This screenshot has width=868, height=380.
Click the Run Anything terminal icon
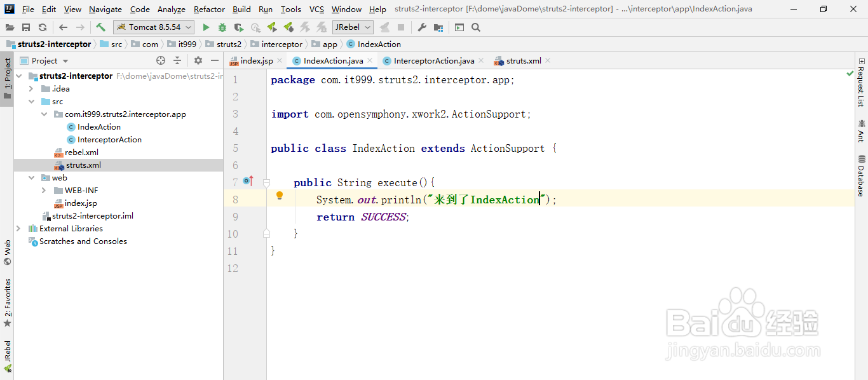click(459, 27)
